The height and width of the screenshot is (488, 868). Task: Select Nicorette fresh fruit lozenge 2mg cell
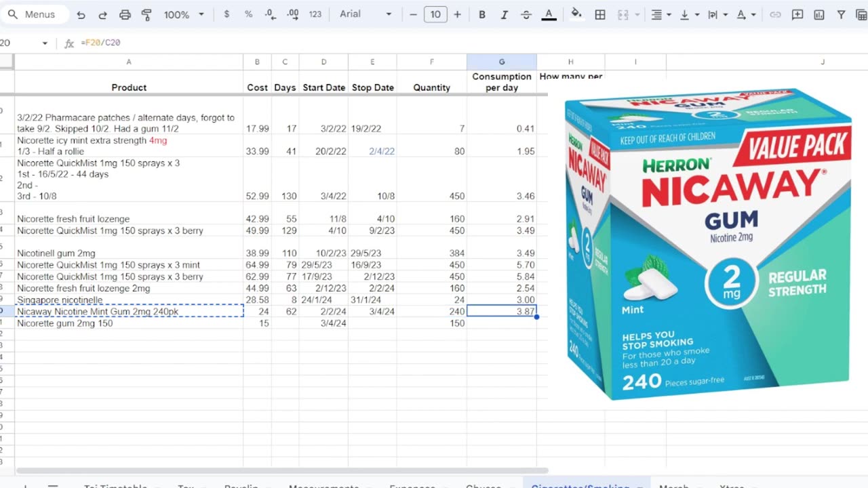tap(129, 288)
